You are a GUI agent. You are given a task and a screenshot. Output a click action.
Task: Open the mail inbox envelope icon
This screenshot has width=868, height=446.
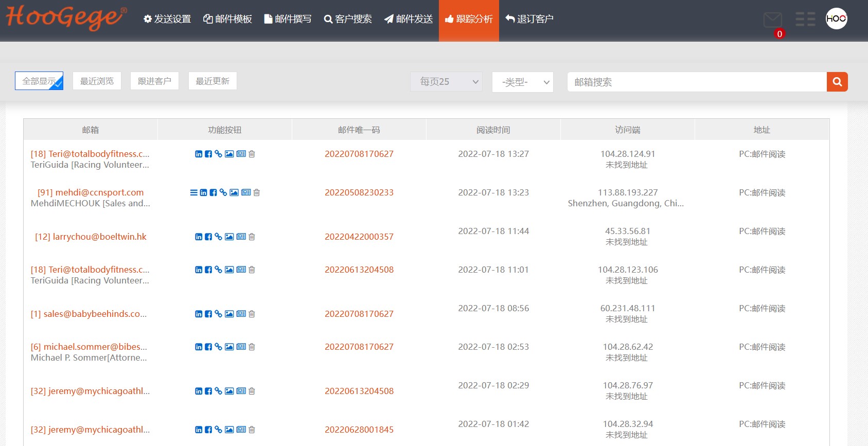coord(772,20)
